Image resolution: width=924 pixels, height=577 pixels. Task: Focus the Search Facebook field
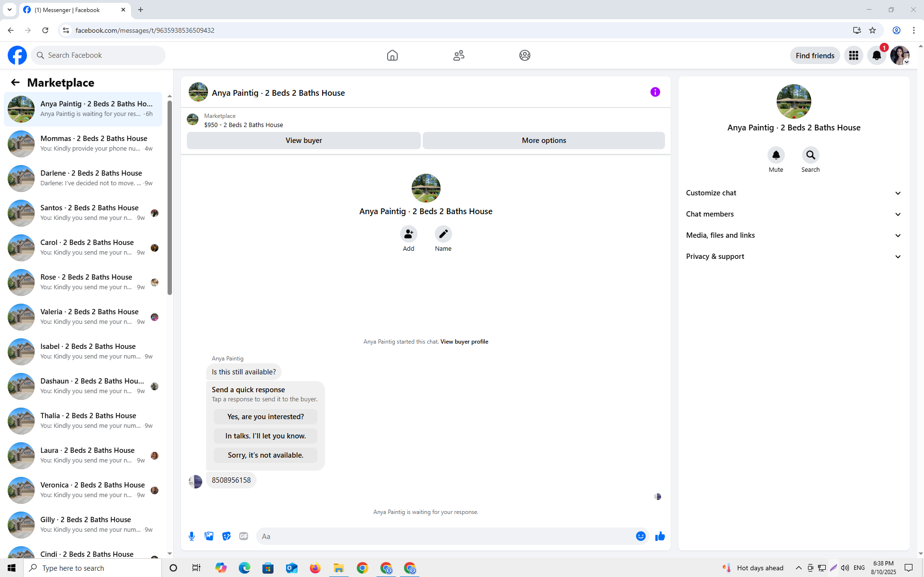coord(98,55)
